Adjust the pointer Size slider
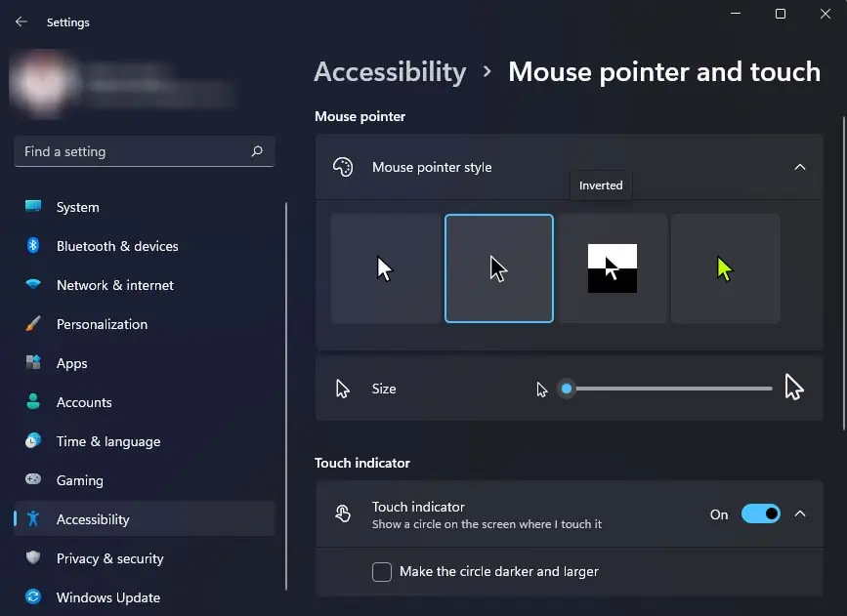The width and height of the screenshot is (847, 616). point(567,389)
